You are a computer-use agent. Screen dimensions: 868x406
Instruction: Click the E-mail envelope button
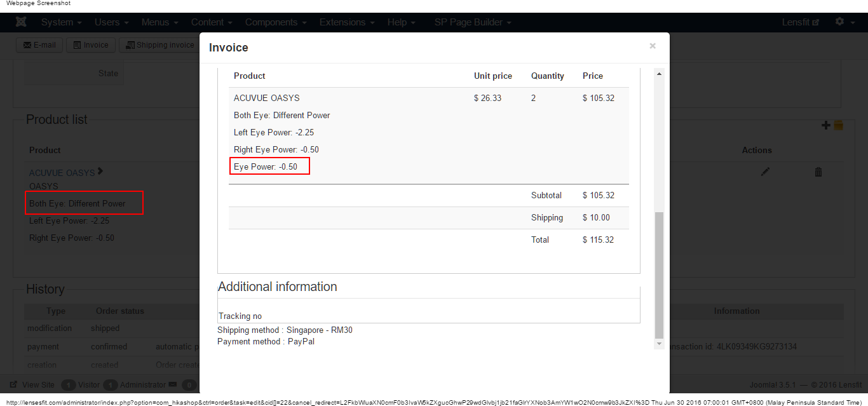pos(39,45)
